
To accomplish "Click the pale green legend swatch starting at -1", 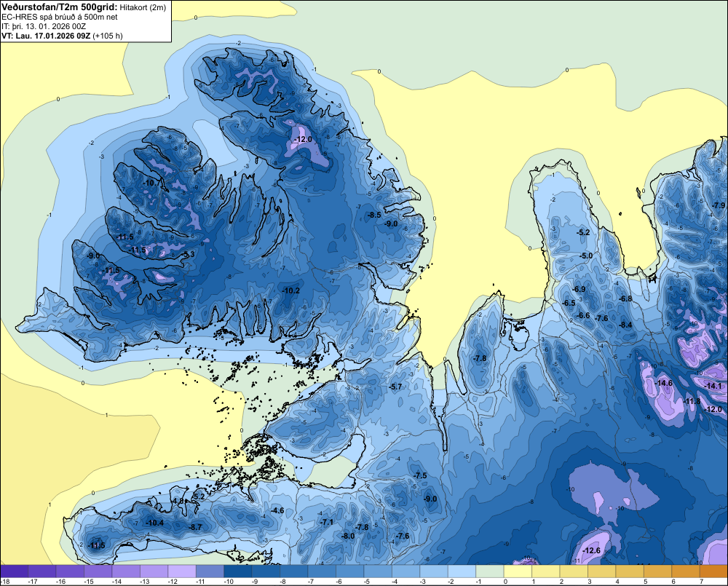I will pyautogui.click(x=490, y=571).
